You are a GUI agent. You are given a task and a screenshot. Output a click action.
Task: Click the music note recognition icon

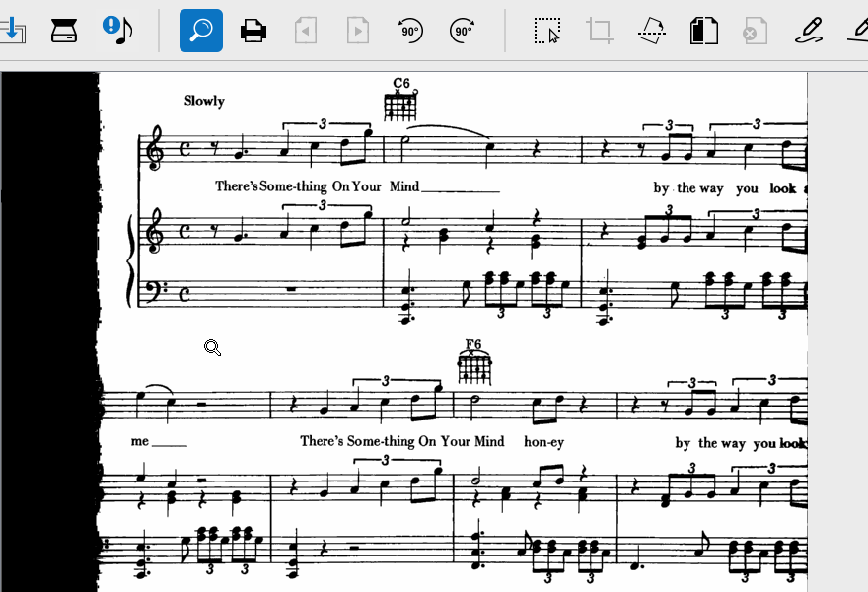click(117, 30)
